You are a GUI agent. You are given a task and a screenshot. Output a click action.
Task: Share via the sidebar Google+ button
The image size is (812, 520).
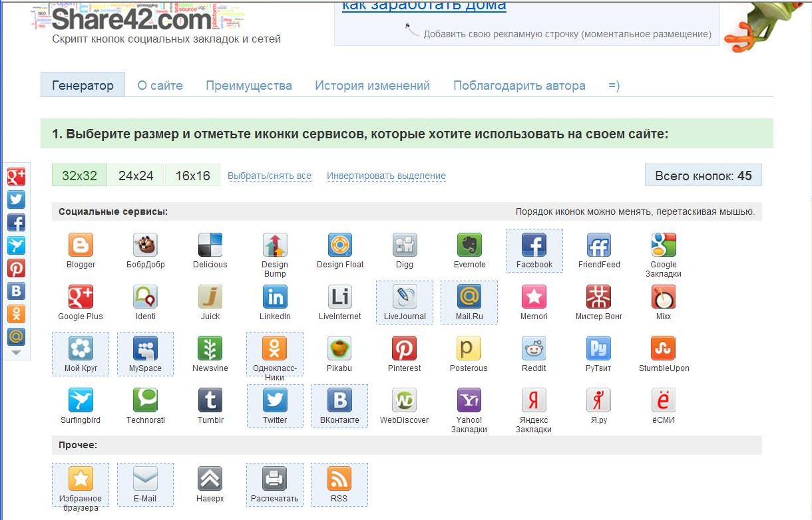coord(16,177)
